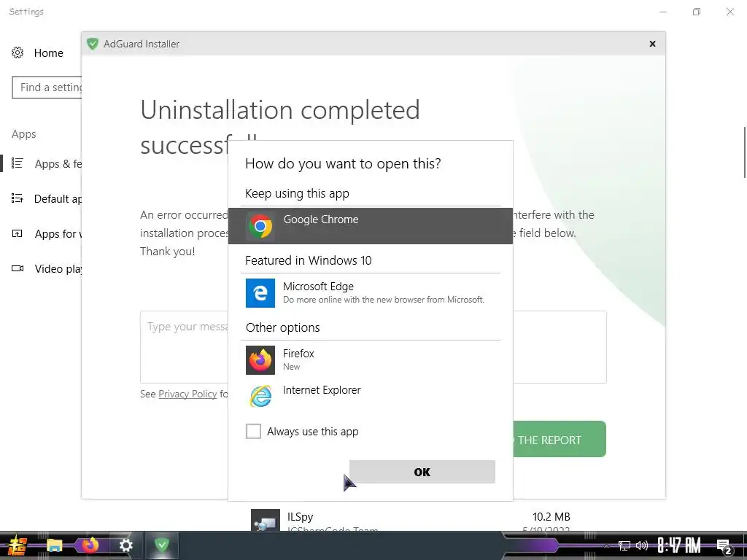This screenshot has height=560, width=747.
Task: Select ILSpy app entry in Settings list
Action: tap(411, 520)
